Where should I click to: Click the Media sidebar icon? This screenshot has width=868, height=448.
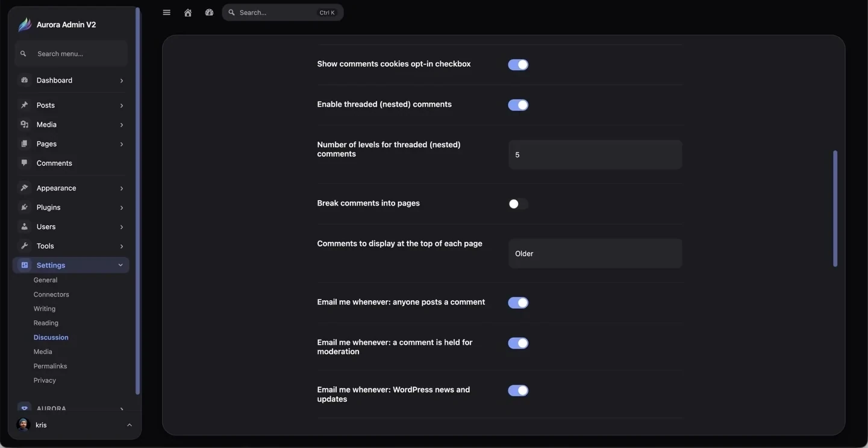(x=25, y=124)
